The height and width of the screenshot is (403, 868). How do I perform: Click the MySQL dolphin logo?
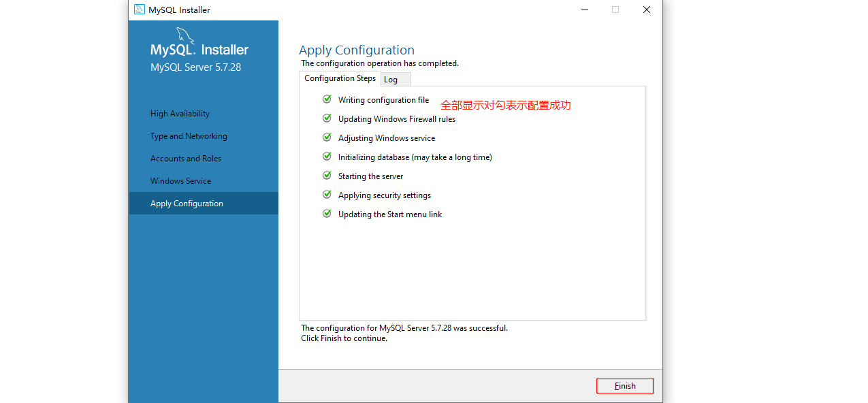point(186,36)
